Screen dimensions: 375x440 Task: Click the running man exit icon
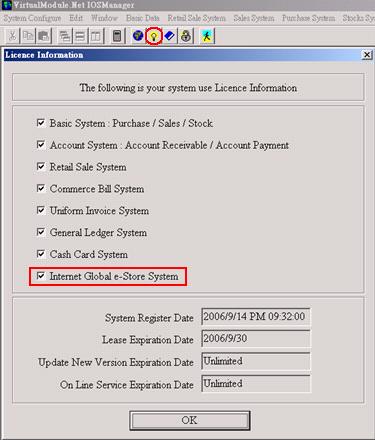[x=207, y=36]
